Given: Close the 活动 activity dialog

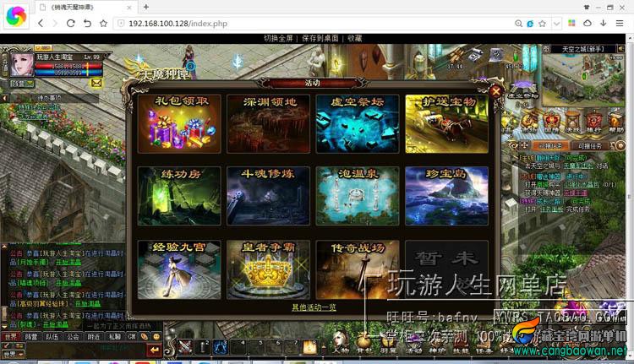Looking at the screenshot, I should pos(496,92).
